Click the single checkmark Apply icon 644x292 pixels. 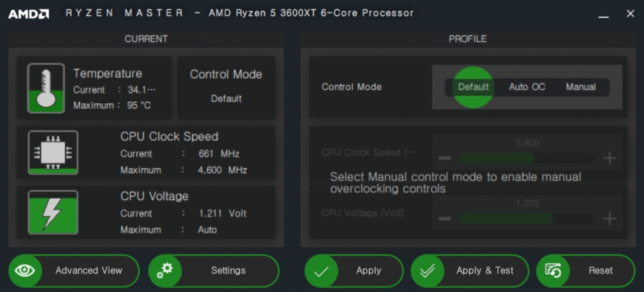pos(321,271)
